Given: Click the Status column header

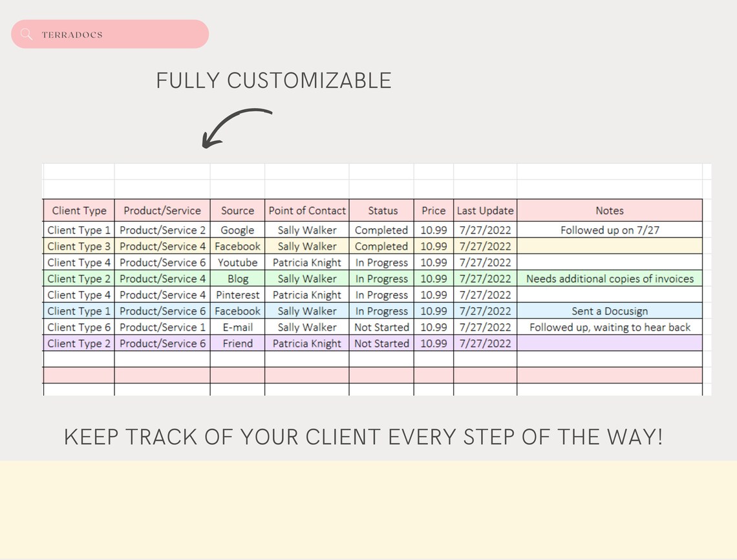Looking at the screenshot, I should tap(381, 210).
